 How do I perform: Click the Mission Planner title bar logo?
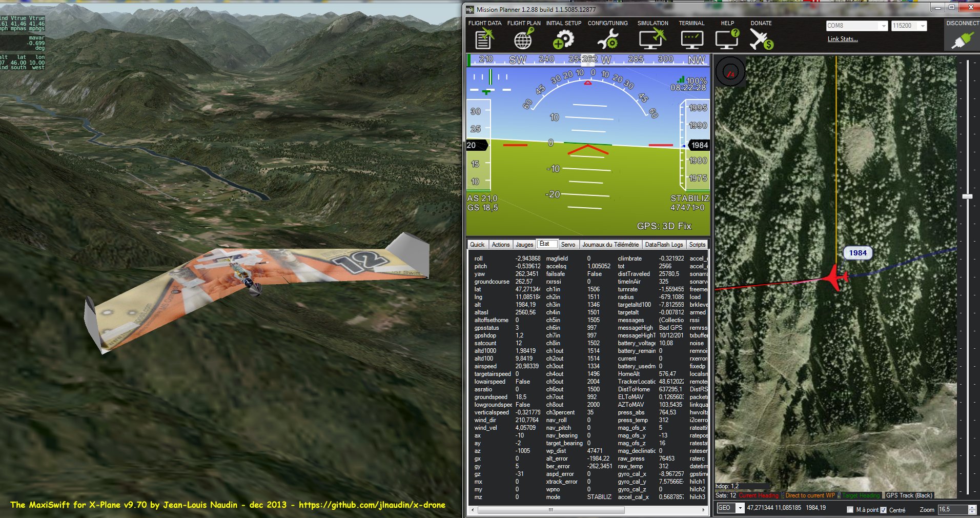point(470,9)
